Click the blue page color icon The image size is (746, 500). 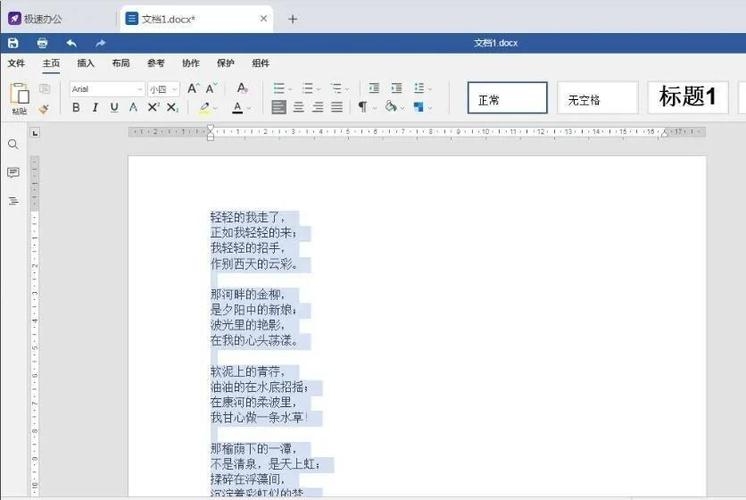419,107
